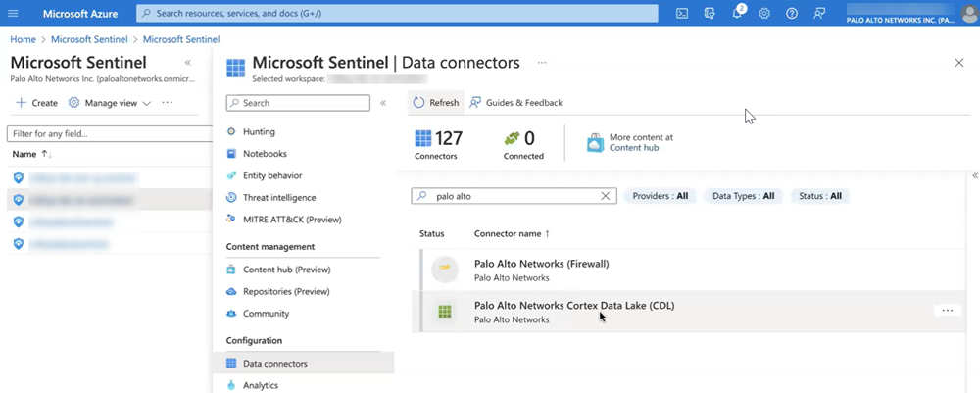Screen dimensions: 980x393
Task: Open portal settings gear
Action: [x=764, y=13]
